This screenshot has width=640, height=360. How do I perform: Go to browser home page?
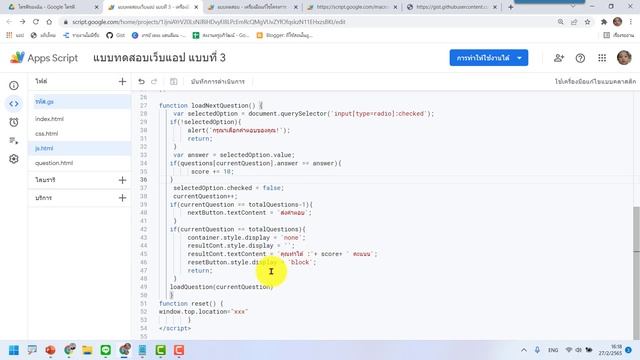pos(49,22)
